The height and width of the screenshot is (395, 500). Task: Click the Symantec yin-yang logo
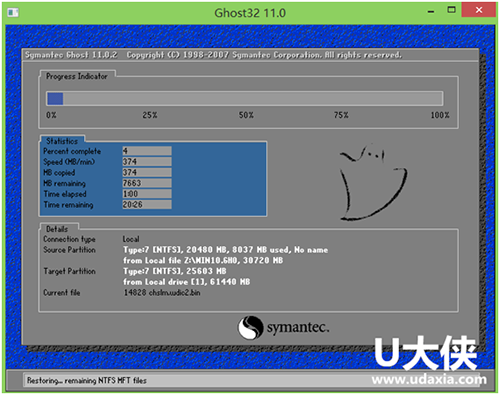click(250, 327)
